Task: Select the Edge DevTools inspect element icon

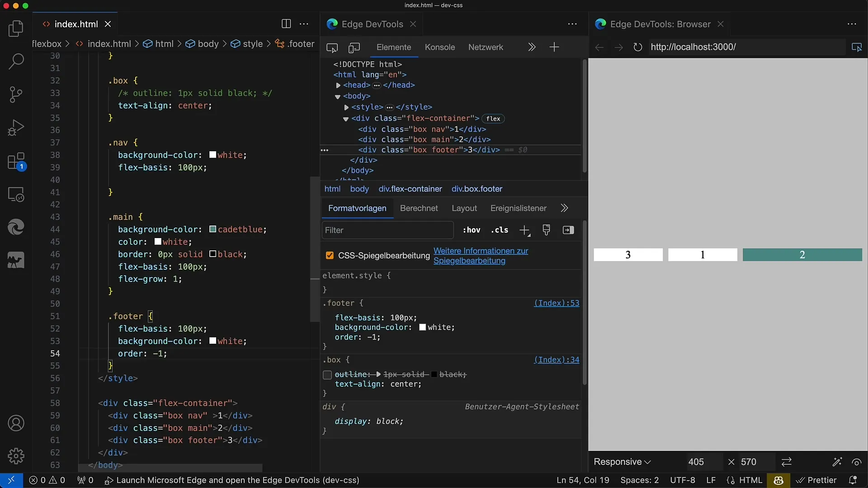Action: [x=332, y=47]
